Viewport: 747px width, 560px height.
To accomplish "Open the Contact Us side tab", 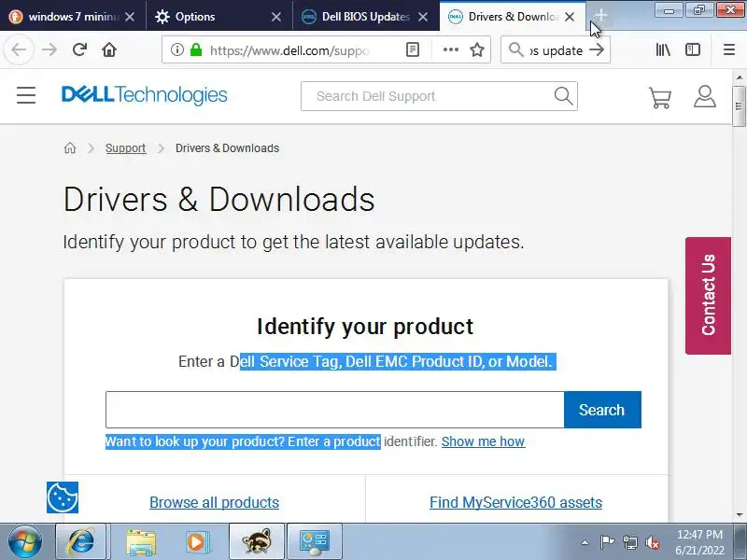I will point(708,295).
